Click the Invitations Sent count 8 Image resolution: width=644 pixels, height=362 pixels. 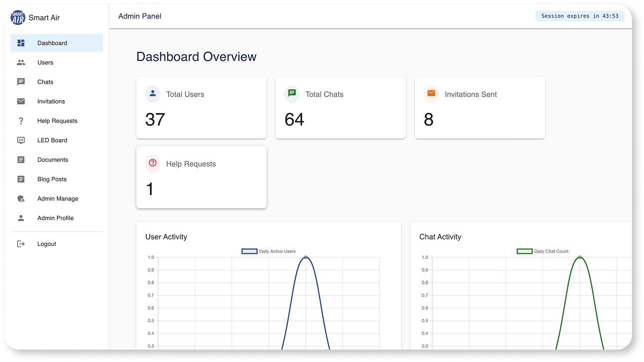coord(429,120)
